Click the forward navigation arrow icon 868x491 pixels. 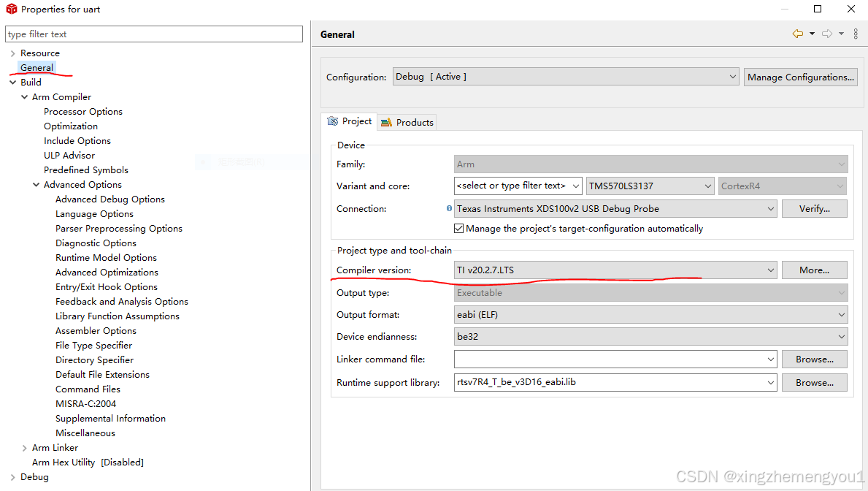(x=827, y=34)
